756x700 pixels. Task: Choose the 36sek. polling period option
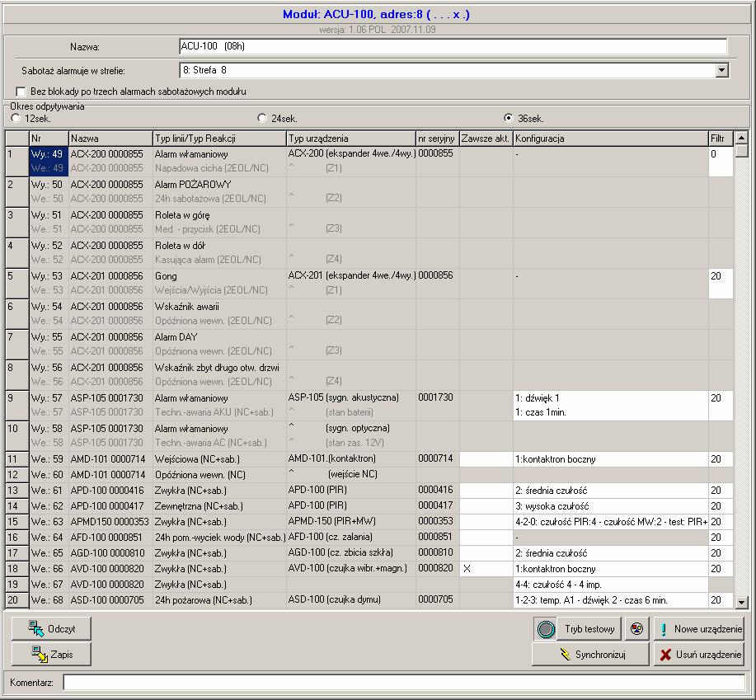508,118
